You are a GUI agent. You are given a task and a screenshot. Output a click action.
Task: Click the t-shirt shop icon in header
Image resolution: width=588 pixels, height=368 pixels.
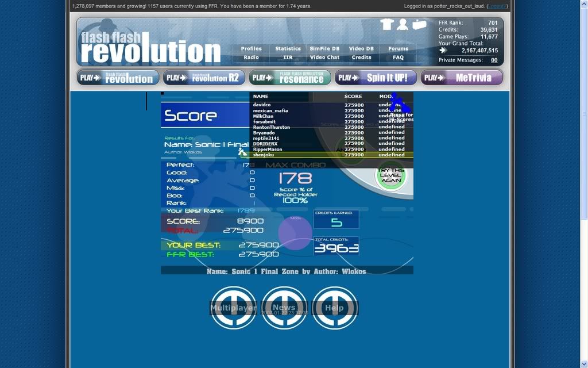pyautogui.click(x=386, y=24)
